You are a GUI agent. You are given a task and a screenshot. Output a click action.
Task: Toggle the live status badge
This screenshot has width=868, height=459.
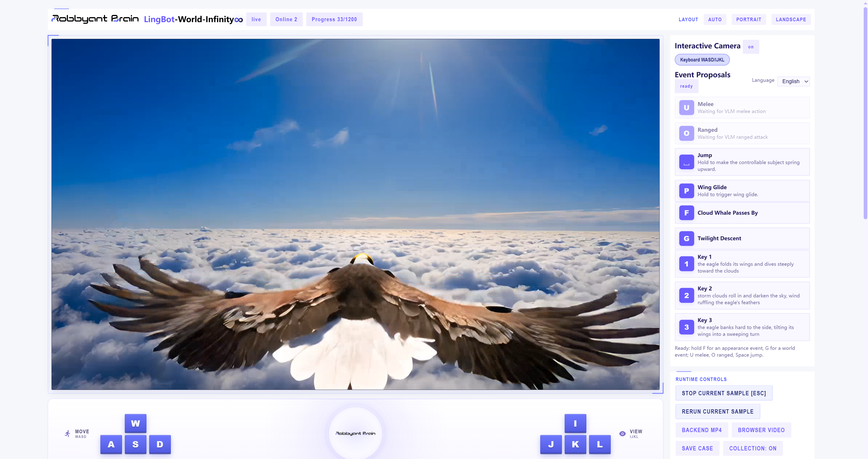[x=256, y=19]
